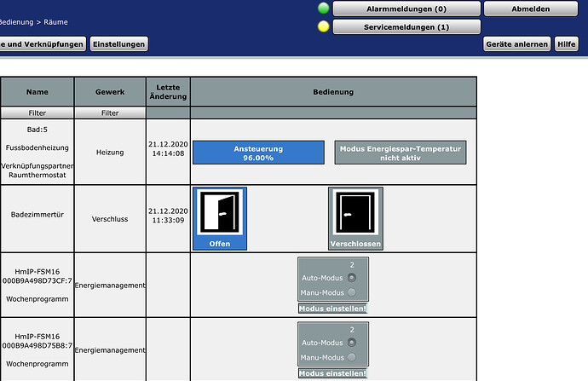Select Manu-Modus for device ending 73CF:7
Image resolution: width=588 pixels, height=381 pixels.
point(351,292)
